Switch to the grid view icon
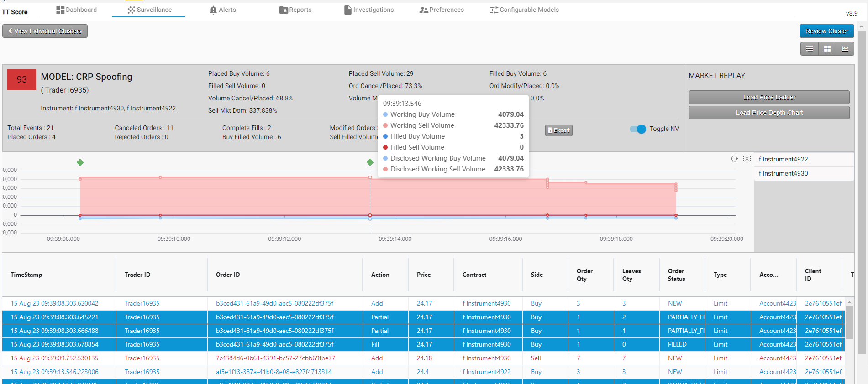 [x=827, y=49]
